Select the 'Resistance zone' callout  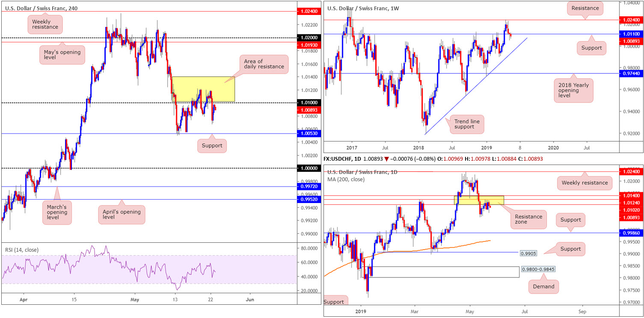pyautogui.click(x=529, y=220)
